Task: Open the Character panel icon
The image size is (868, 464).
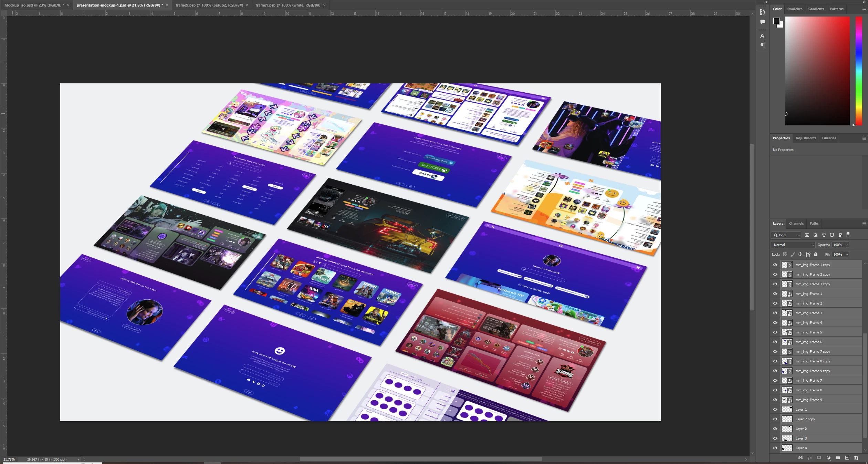Action: [763, 36]
